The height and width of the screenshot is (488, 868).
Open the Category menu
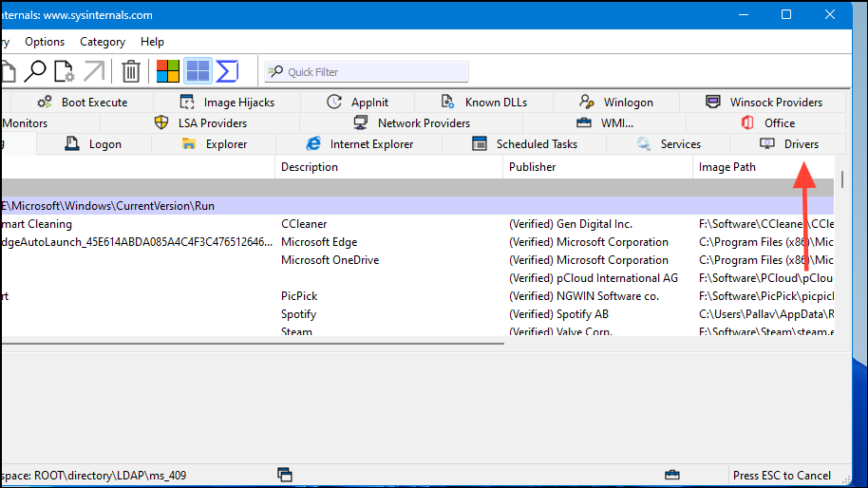pos(103,42)
